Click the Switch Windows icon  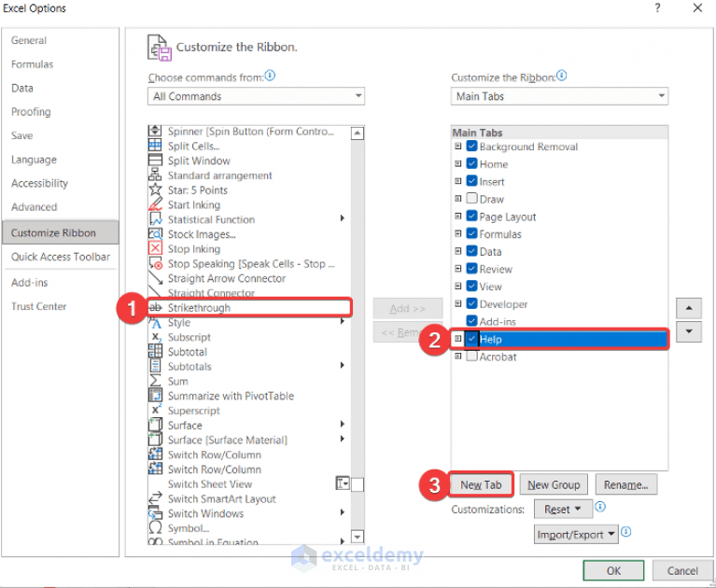(x=155, y=513)
